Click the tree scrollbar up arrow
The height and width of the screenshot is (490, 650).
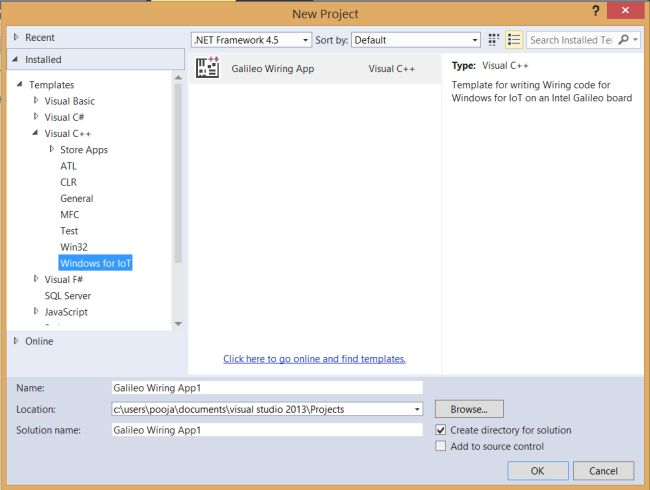178,78
